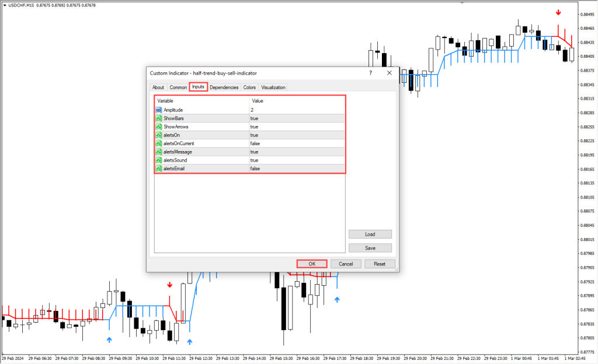Click the Amplitude variable integer icon
The image size is (598, 364).
click(x=159, y=110)
